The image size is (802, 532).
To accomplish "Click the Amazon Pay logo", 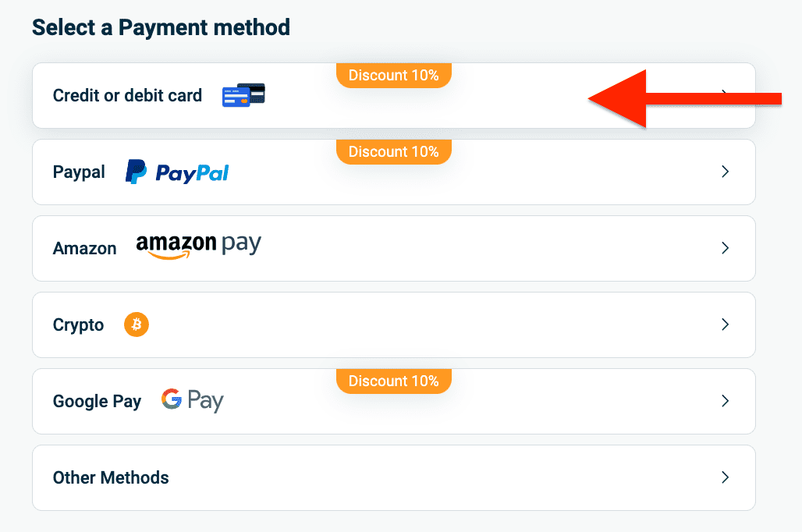I will click(x=198, y=246).
